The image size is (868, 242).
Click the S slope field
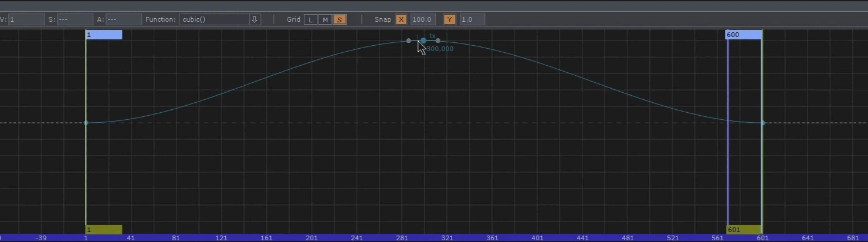click(75, 19)
